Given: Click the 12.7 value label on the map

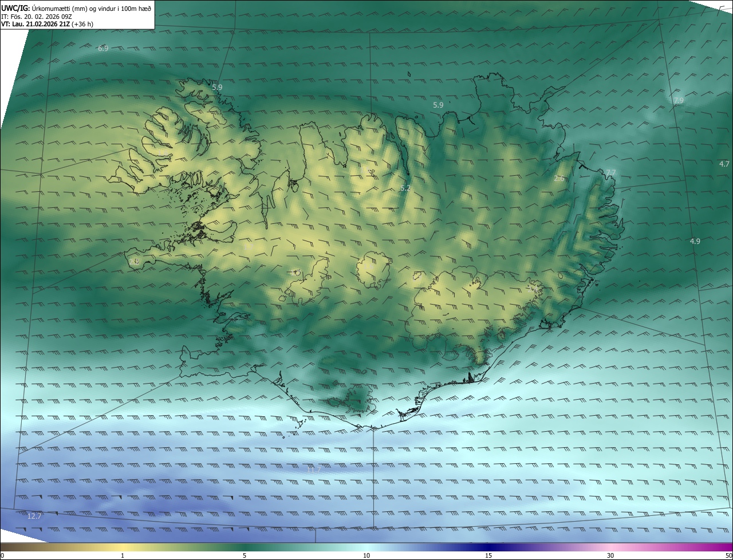Looking at the screenshot, I should (x=34, y=516).
